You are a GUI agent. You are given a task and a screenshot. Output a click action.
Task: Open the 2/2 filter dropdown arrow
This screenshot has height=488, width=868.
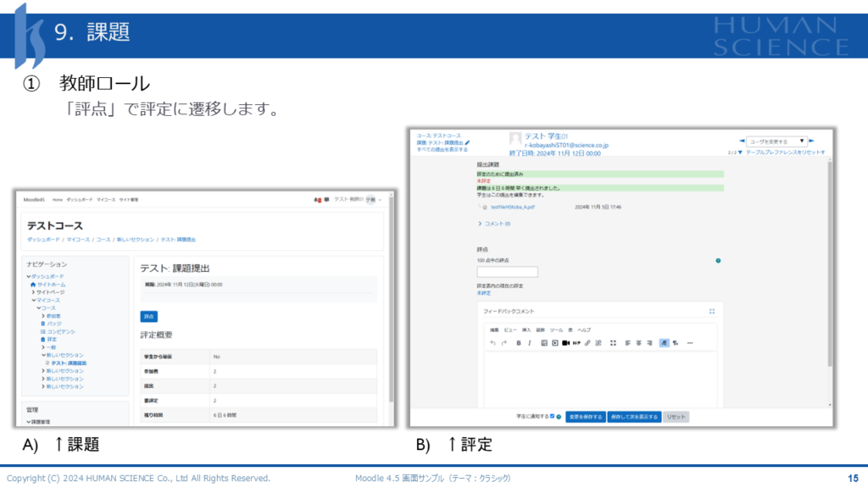coord(741,152)
